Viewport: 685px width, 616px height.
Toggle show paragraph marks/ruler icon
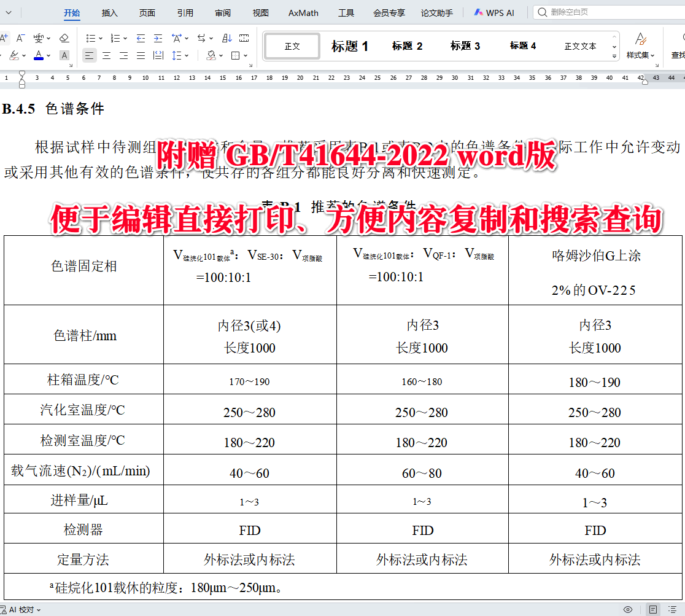[244, 39]
